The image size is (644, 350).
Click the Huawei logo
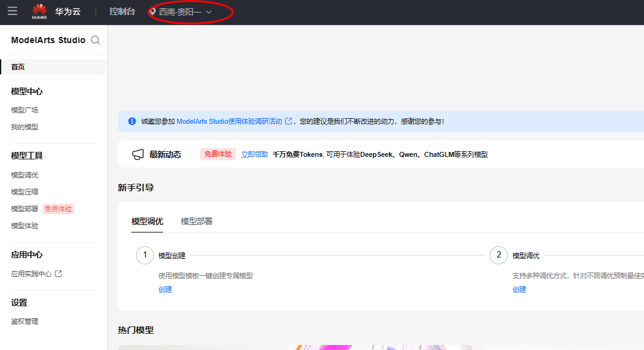pyautogui.click(x=39, y=11)
